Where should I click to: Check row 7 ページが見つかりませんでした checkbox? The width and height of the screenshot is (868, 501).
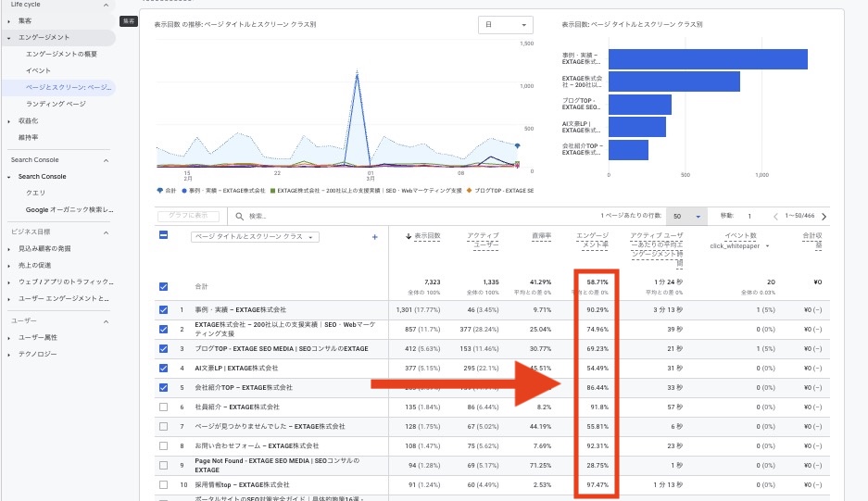pyautogui.click(x=163, y=426)
